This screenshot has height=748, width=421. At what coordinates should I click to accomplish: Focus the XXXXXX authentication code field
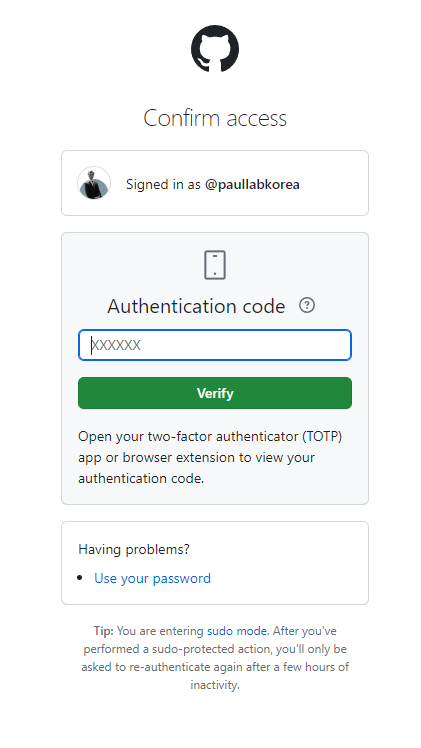(x=215, y=345)
